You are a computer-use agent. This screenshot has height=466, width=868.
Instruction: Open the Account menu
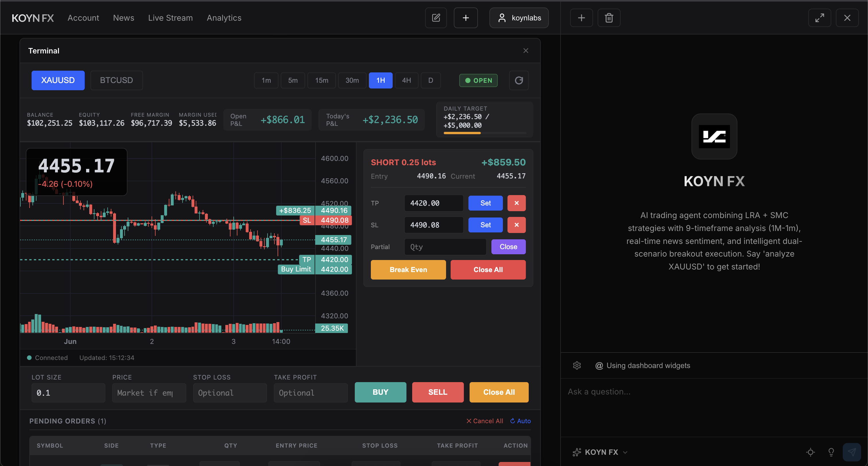click(83, 18)
